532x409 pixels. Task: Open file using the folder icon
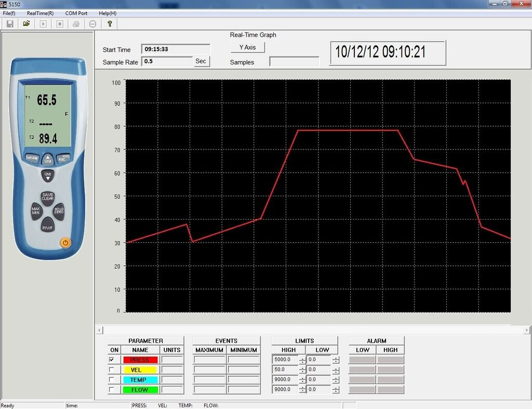point(26,24)
